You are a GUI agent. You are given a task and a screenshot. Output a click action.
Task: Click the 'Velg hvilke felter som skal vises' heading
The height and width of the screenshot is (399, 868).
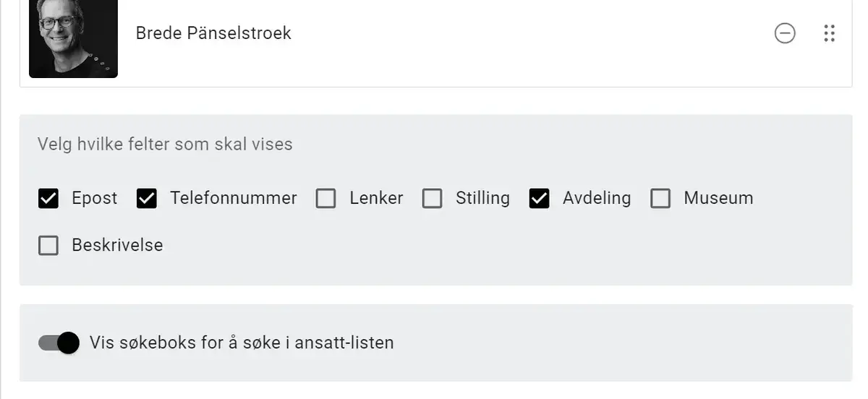pos(165,144)
